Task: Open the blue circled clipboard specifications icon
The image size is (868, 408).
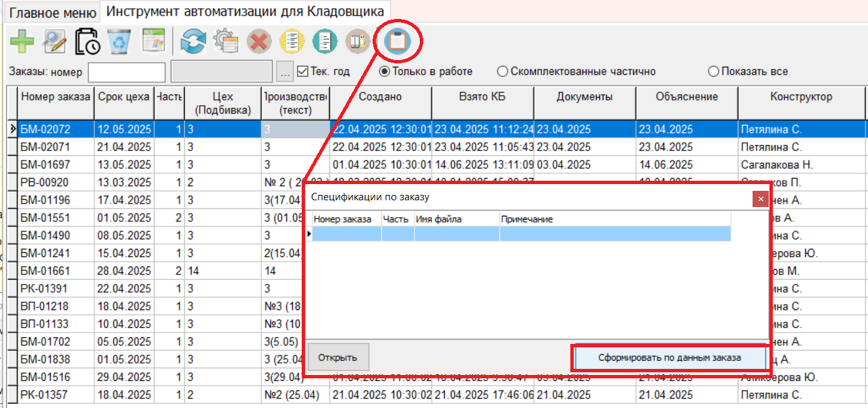Action: [x=397, y=42]
